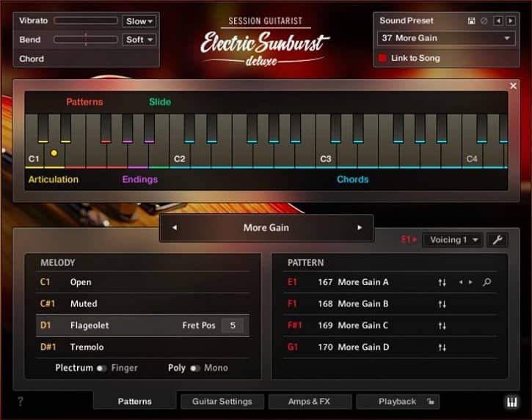Image resolution: width=532 pixels, height=420 pixels.
Task: Save the current sound preset
Action: point(471,21)
